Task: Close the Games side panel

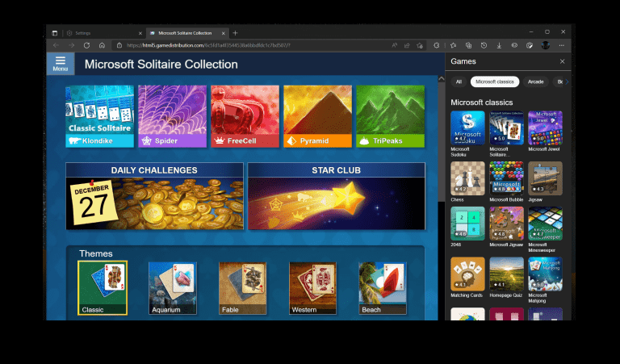Action: click(562, 61)
